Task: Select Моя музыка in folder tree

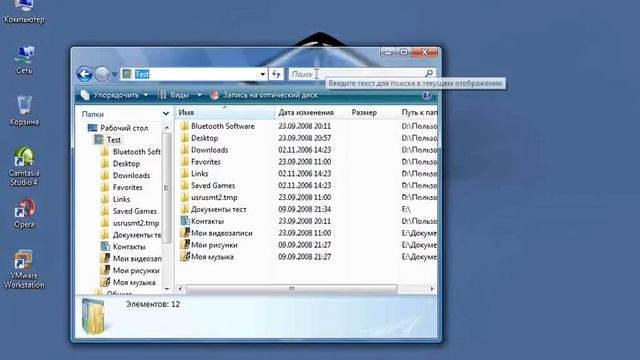Action: coord(128,282)
